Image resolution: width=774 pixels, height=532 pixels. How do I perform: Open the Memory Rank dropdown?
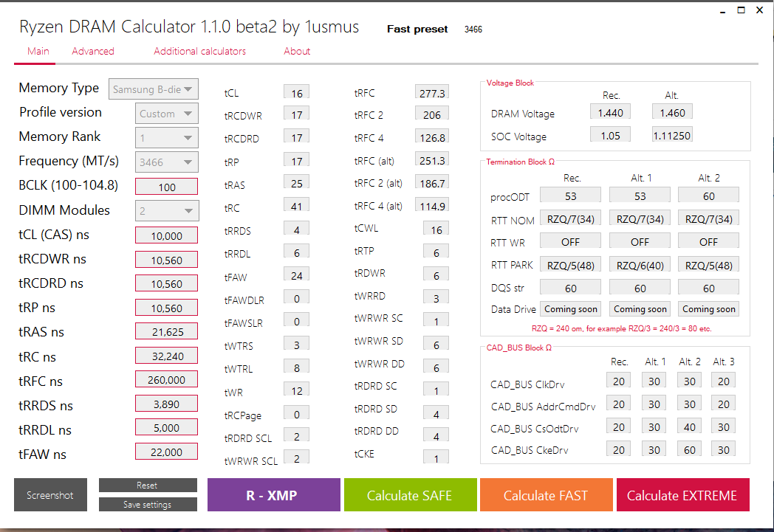pos(167,138)
